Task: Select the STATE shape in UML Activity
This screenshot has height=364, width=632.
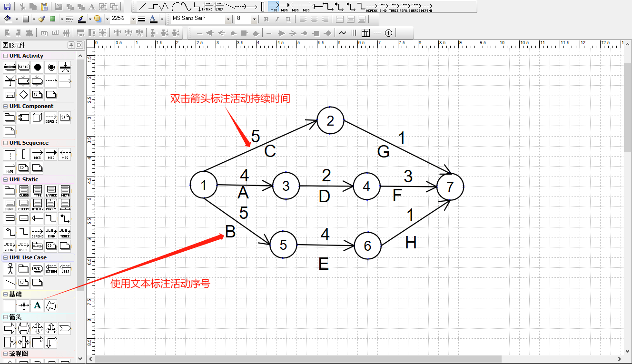Action: tap(23, 67)
